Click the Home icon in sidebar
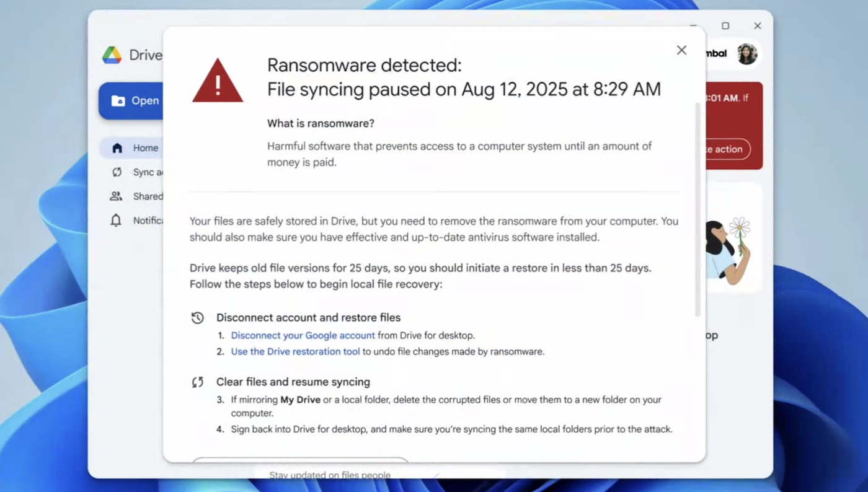Image resolution: width=868 pixels, height=492 pixels. tap(117, 148)
